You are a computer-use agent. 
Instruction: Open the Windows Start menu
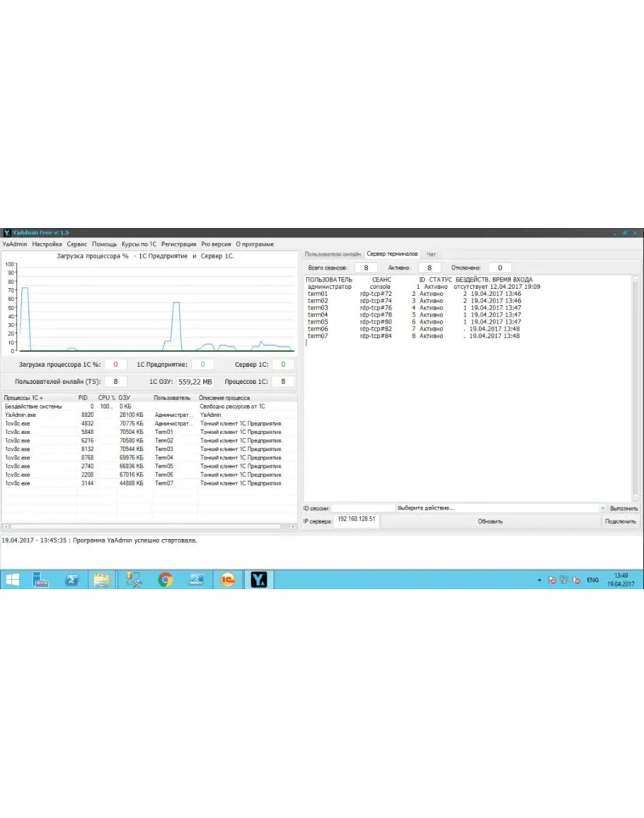click(12, 580)
